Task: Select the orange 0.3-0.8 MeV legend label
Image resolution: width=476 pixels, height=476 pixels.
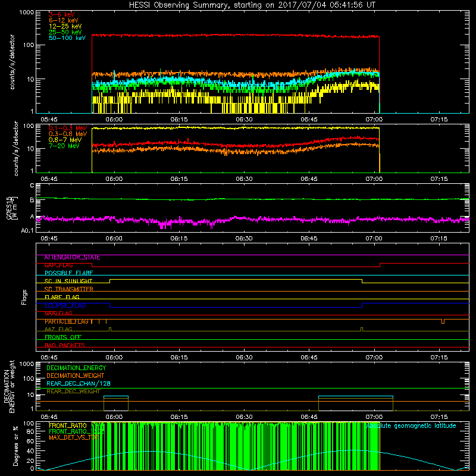Action: [68, 134]
